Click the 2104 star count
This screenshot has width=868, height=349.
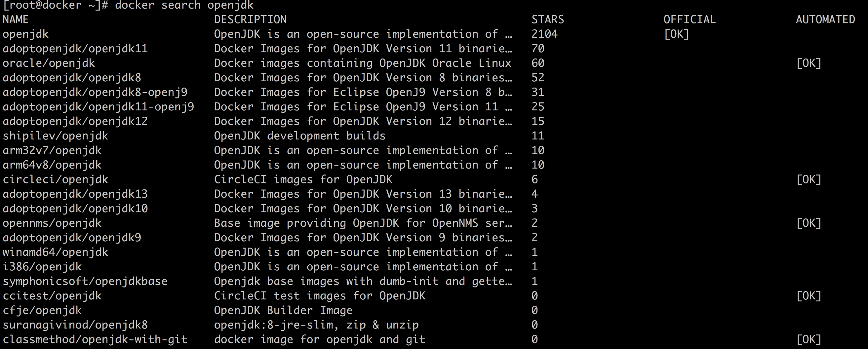tap(544, 34)
